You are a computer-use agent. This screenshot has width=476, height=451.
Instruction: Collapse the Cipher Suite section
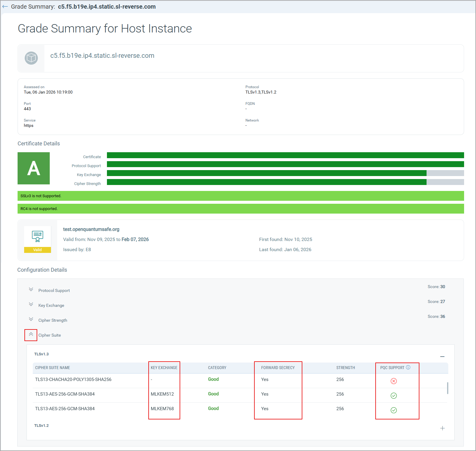[31, 335]
